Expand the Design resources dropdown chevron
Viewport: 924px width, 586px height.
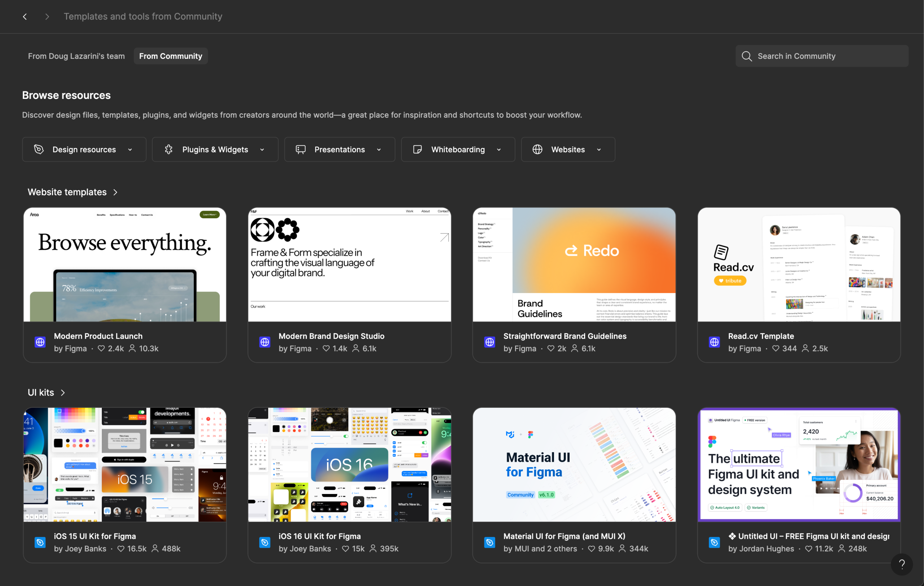130,149
